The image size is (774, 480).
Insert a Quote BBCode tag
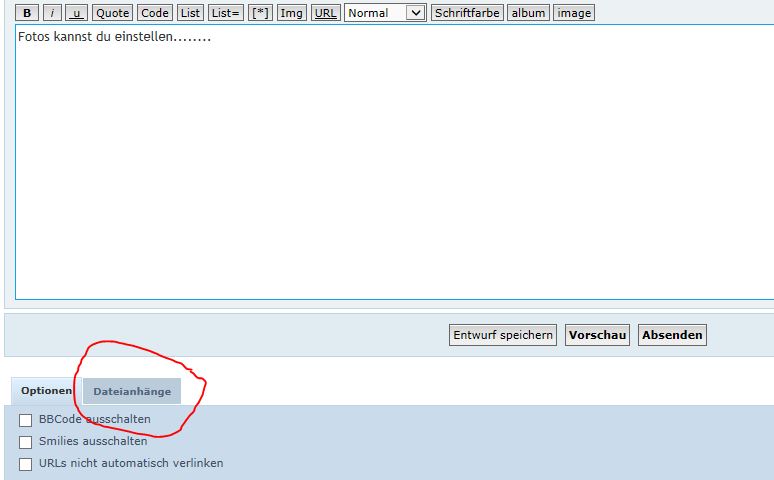click(112, 13)
